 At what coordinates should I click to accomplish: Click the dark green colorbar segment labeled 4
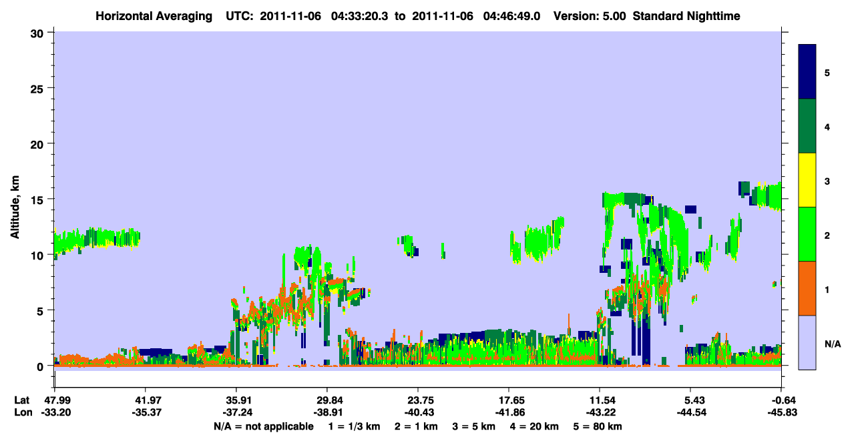pyautogui.click(x=807, y=126)
